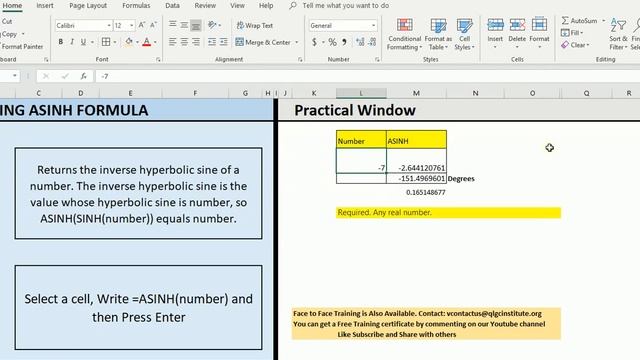Click the Insert cells button
The image size is (640, 360).
coord(495,33)
